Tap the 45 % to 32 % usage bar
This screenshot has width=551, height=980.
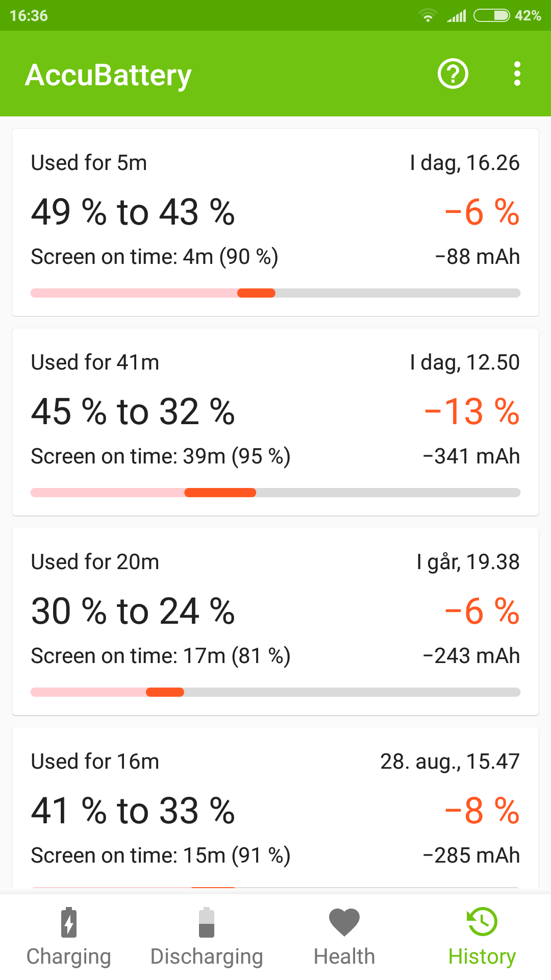point(275,493)
